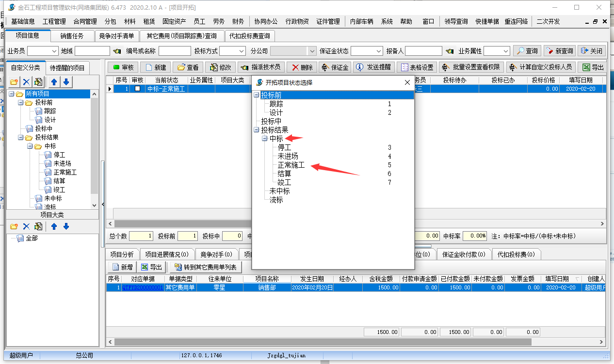The width and height of the screenshot is (614, 364).
Task: Collapse the 中标 node in status dialog
Action: [x=265, y=139]
